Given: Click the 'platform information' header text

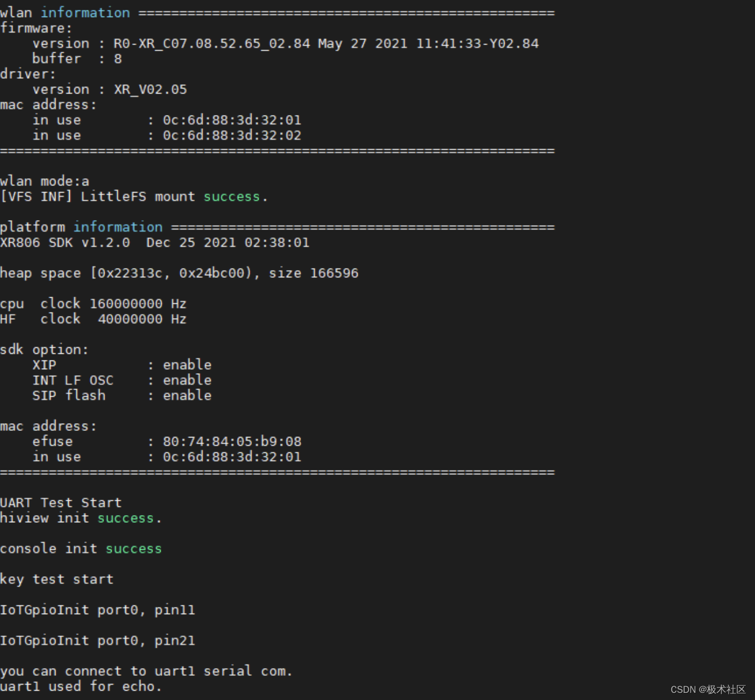Looking at the screenshot, I should (x=81, y=227).
